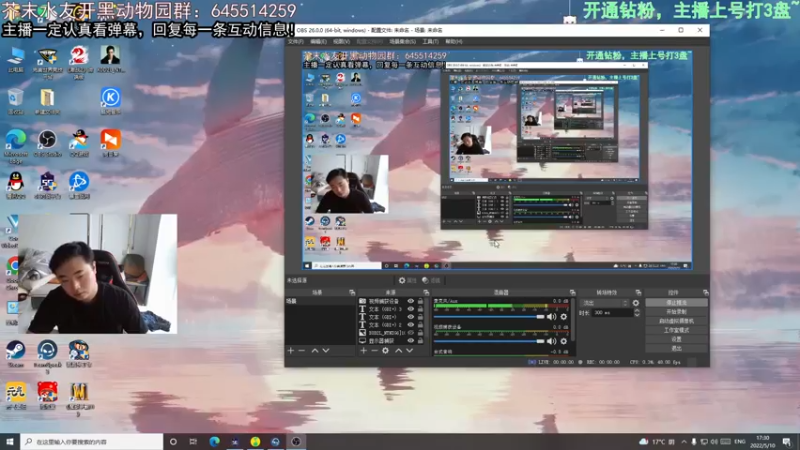The image size is (800, 450).
Task: Click the 退出 exit button in controls
Action: (x=677, y=348)
